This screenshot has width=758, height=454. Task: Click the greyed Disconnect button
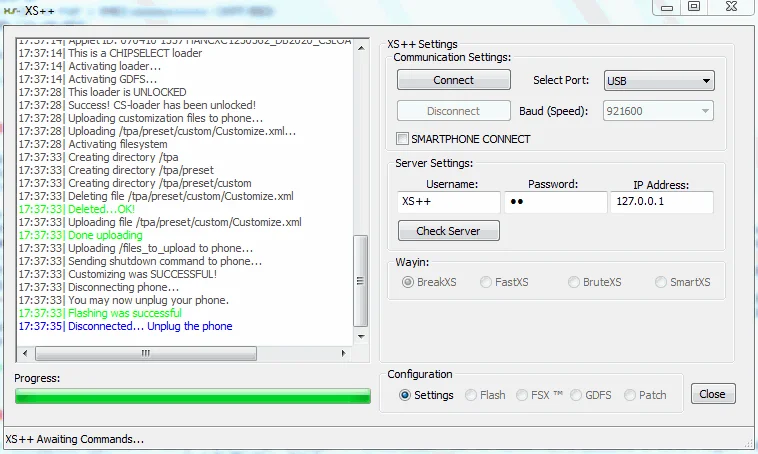pos(453,111)
